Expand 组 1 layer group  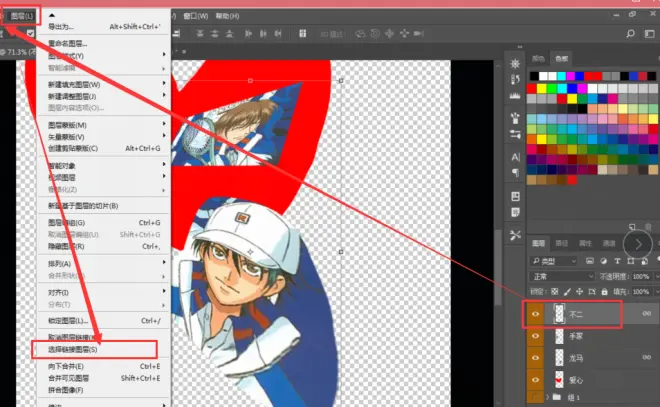point(547,397)
